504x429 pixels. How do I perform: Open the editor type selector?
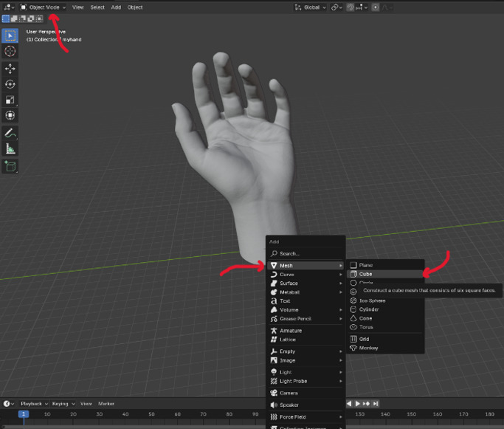coord(9,7)
